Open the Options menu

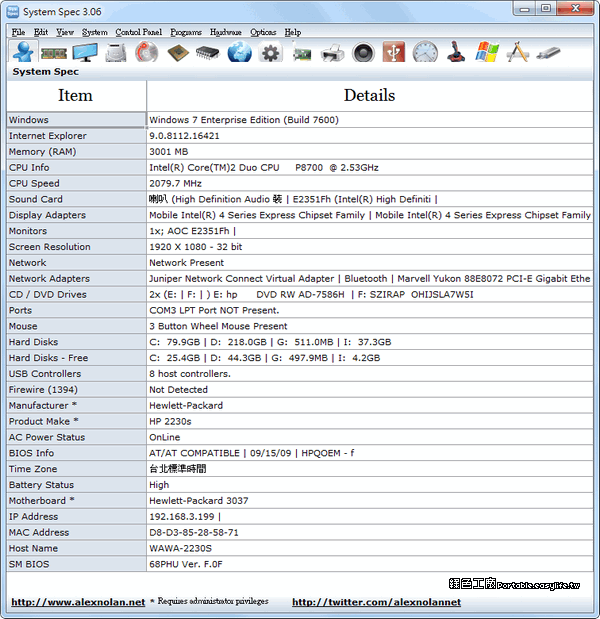coord(263,32)
